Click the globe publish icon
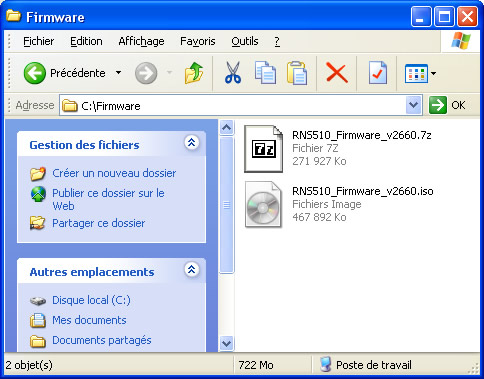This screenshot has height=379, width=484. [x=38, y=194]
